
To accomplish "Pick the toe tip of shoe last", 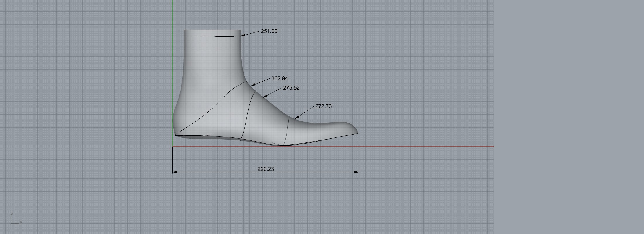I will click(x=357, y=133).
